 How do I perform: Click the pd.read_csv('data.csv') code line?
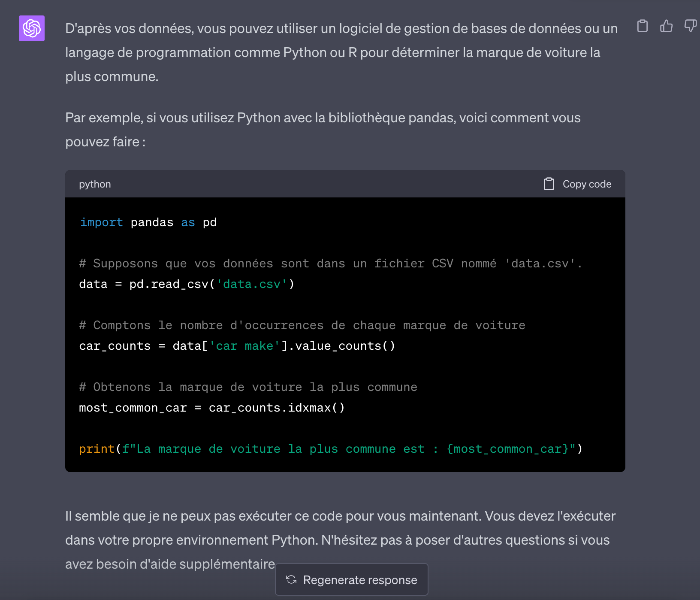(187, 284)
